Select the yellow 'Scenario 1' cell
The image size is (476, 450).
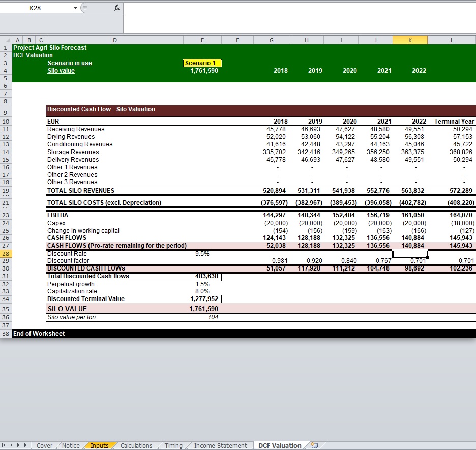click(x=202, y=63)
